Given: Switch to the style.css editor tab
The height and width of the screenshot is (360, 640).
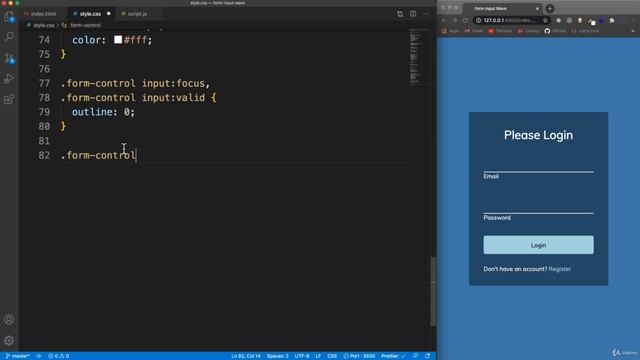Looking at the screenshot, I should [90, 14].
